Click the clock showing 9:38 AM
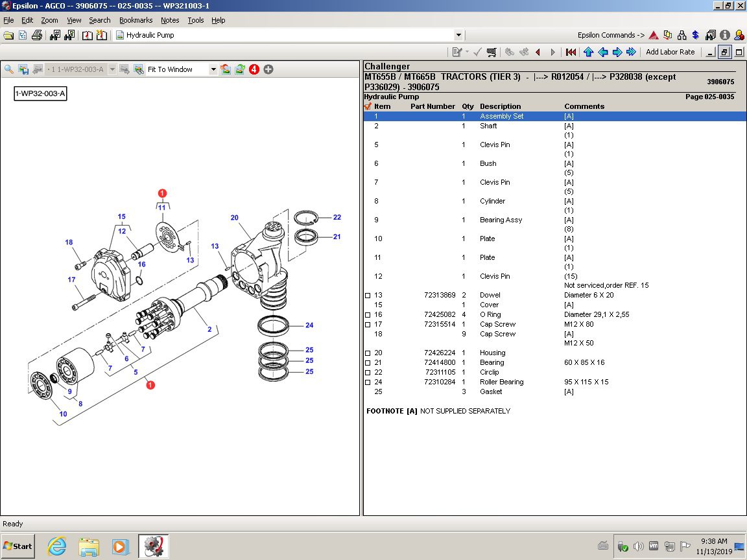 coord(714,541)
